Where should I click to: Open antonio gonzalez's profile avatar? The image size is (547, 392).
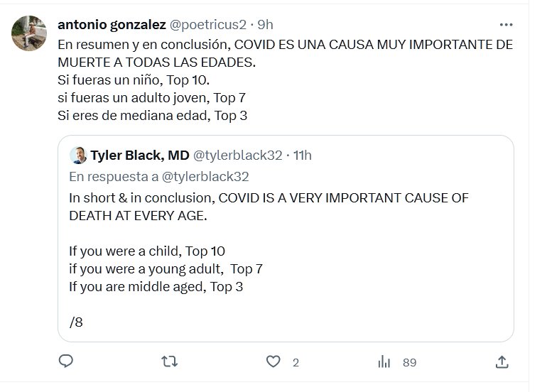[29, 33]
